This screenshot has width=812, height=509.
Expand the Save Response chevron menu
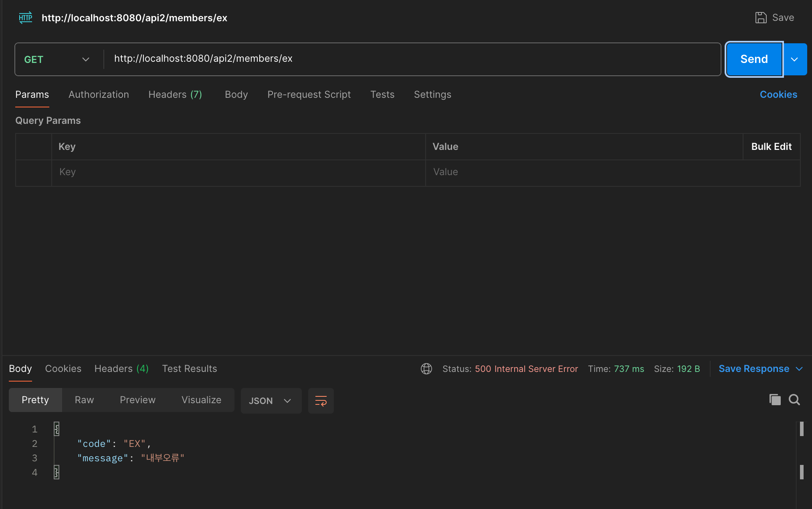pyautogui.click(x=799, y=369)
